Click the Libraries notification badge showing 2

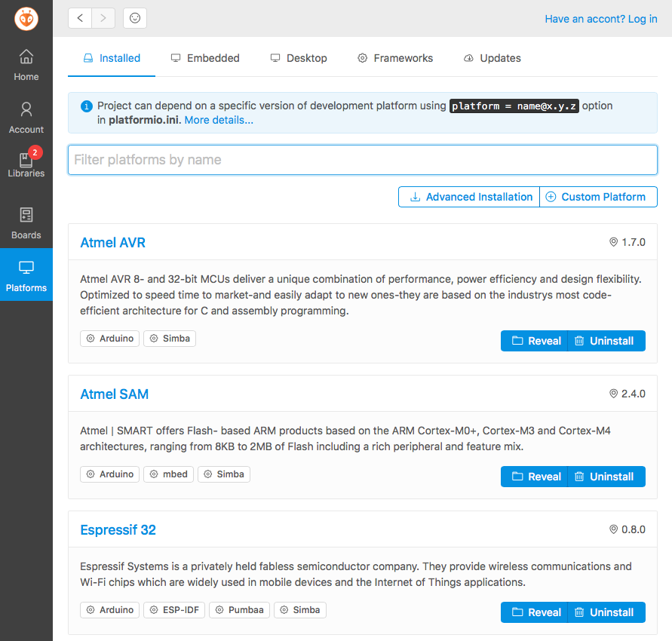pyautogui.click(x=35, y=152)
